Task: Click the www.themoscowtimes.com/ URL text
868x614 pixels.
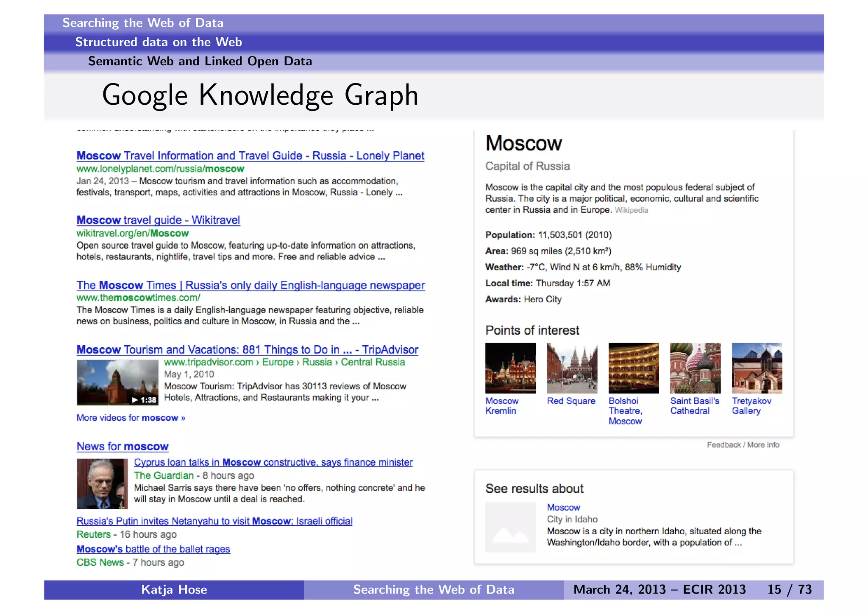Action: tap(138, 298)
